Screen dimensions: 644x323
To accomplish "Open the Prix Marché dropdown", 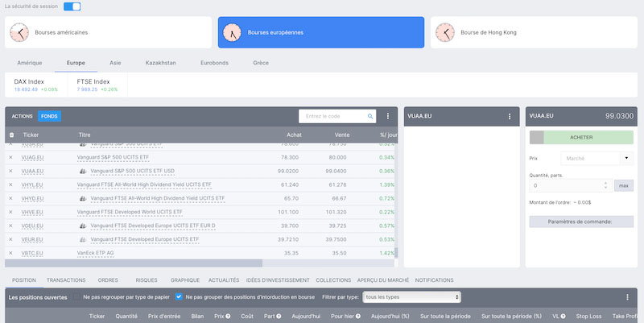I will 597,158.
